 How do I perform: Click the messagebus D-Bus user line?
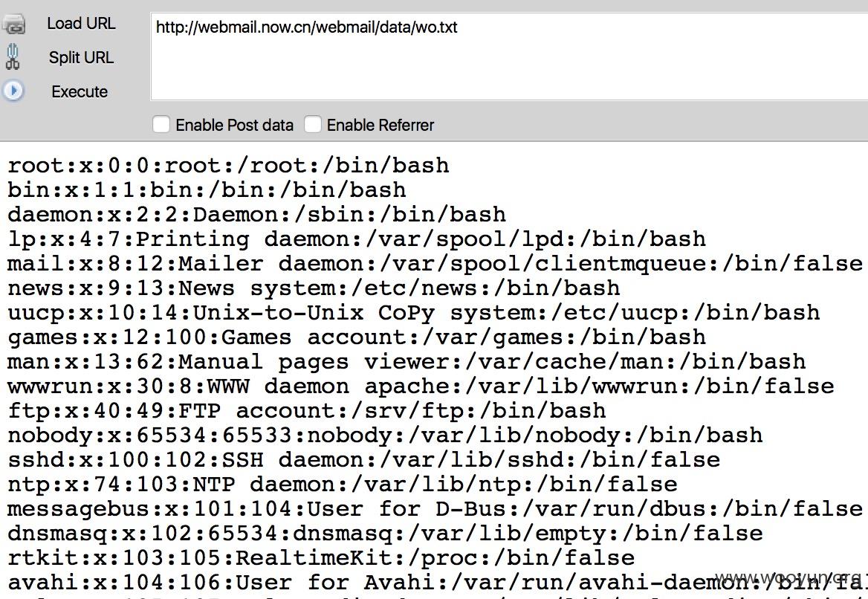click(x=435, y=509)
